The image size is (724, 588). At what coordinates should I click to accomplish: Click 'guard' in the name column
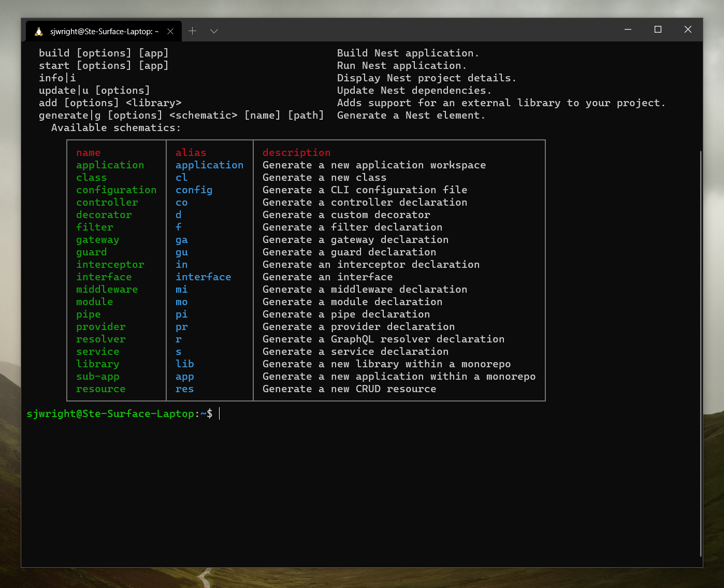tap(92, 252)
